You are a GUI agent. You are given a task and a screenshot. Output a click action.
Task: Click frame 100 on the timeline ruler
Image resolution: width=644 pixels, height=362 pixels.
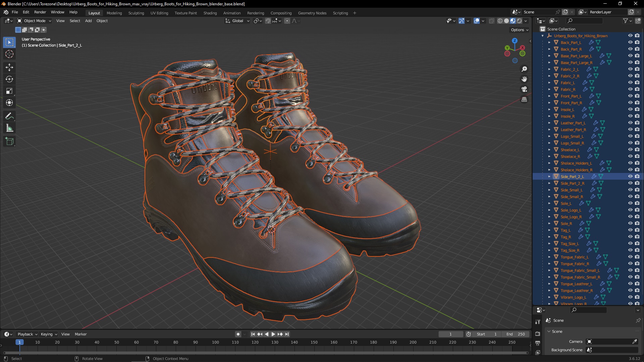(215, 342)
